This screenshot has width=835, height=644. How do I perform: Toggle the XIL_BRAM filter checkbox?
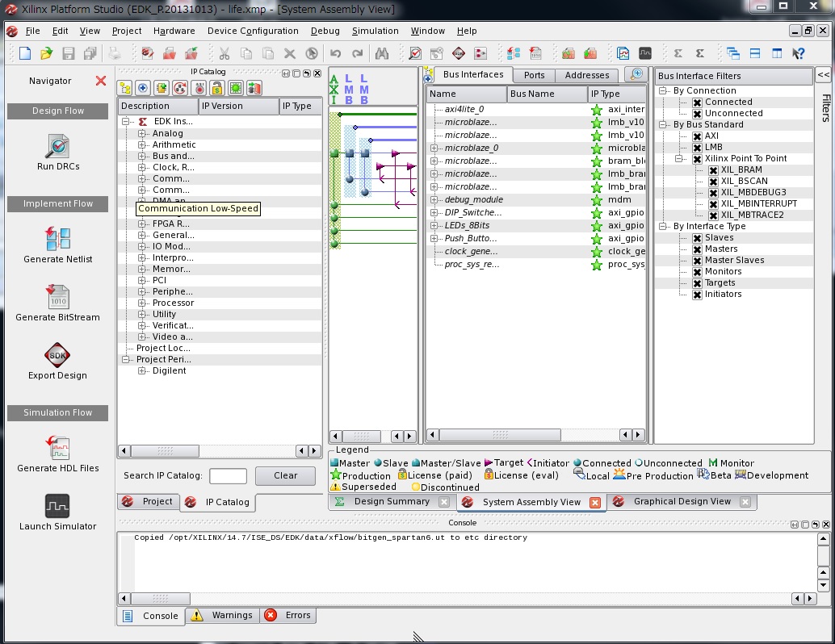coord(714,170)
